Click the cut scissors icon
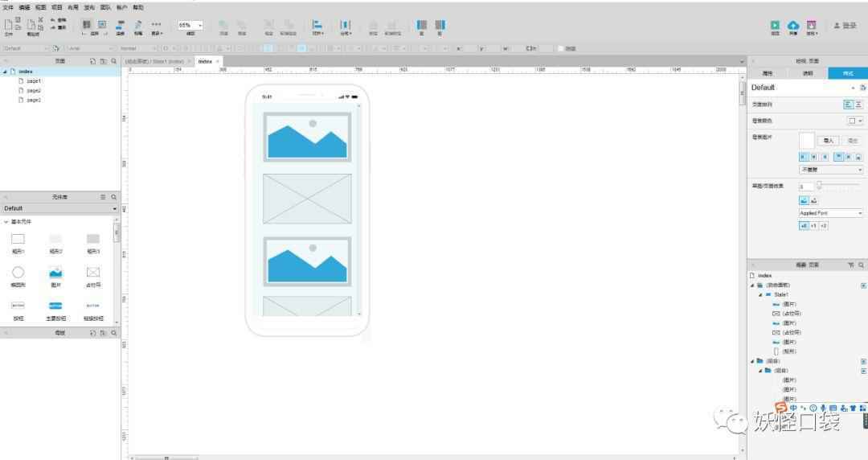The image size is (868, 460). 40,20
